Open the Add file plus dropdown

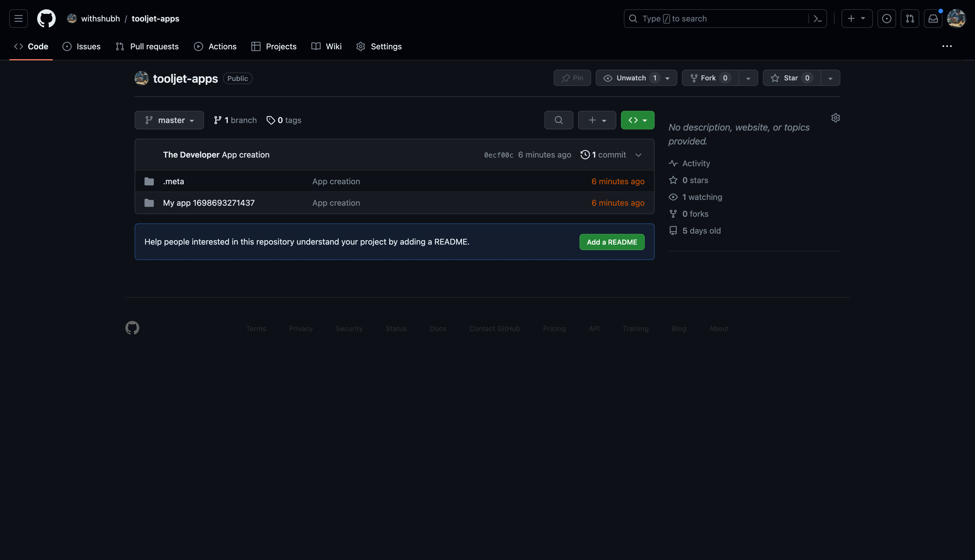pyautogui.click(x=597, y=120)
